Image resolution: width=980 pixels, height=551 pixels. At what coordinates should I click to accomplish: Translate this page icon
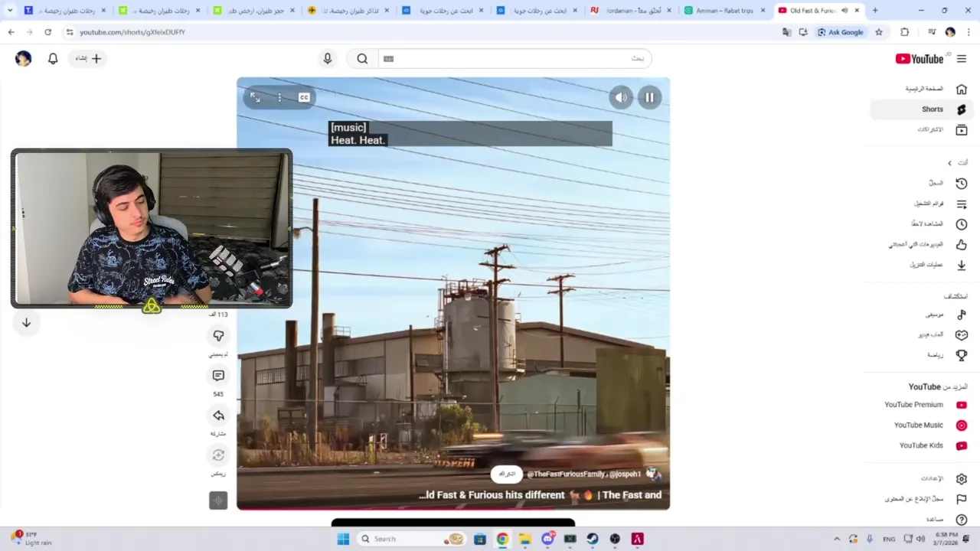pyautogui.click(x=786, y=32)
